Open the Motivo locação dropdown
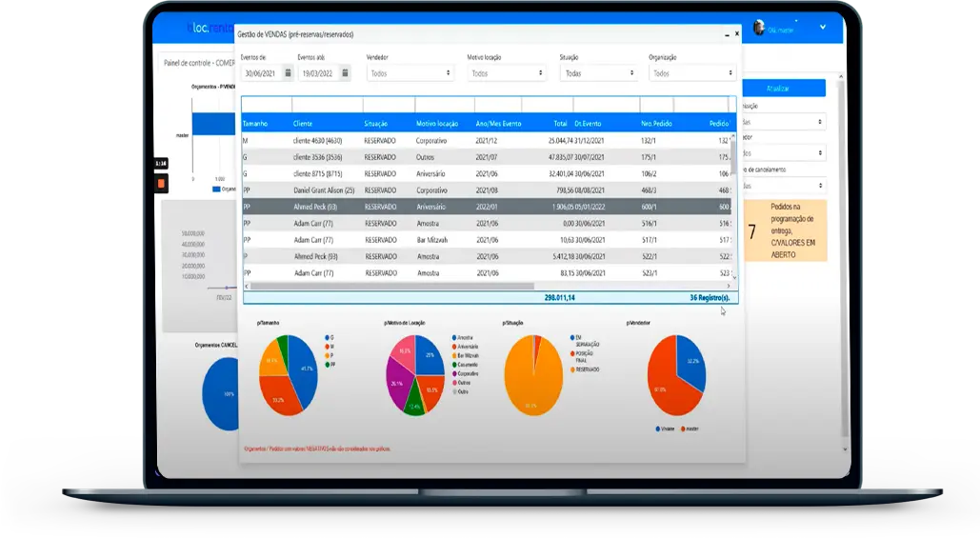Viewport: 980px width, 538px height. [507, 73]
